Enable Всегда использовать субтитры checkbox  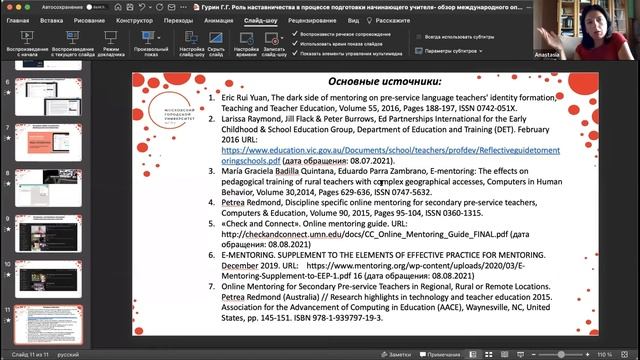pyautogui.click(x=419, y=37)
